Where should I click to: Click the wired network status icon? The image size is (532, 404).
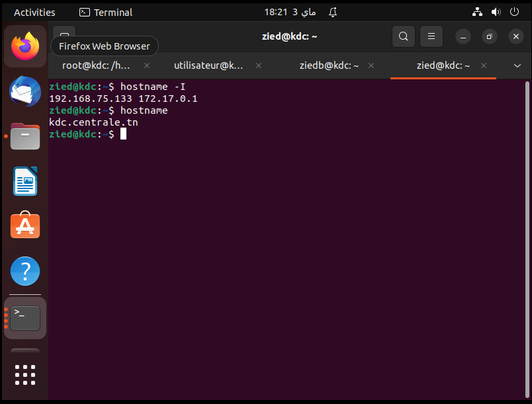477,12
